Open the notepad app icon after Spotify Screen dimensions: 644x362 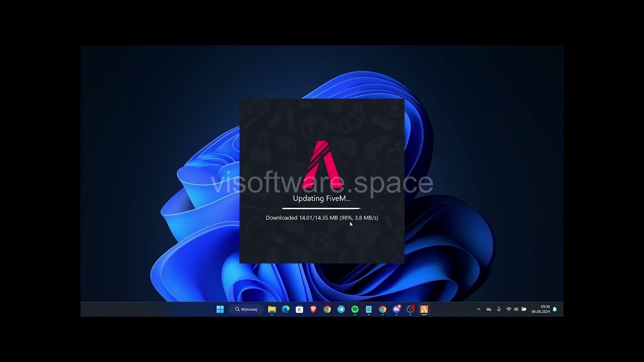(369, 309)
